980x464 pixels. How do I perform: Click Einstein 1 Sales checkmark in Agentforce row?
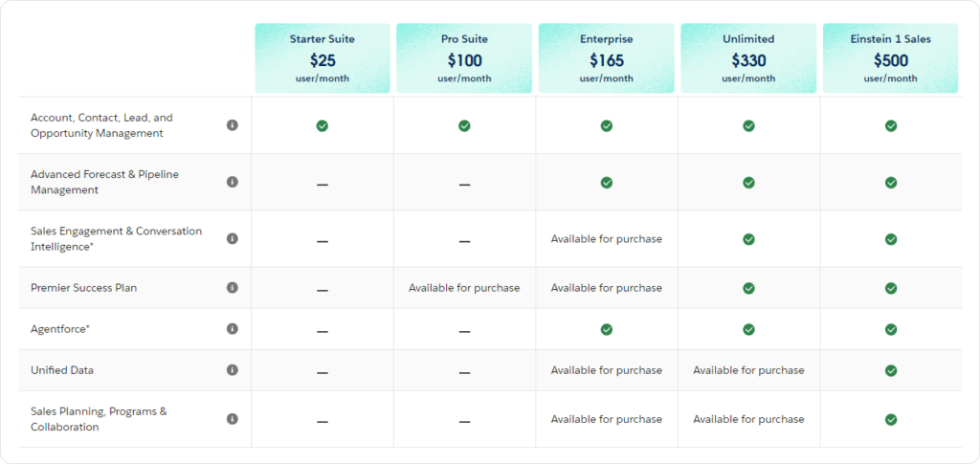coord(891,329)
